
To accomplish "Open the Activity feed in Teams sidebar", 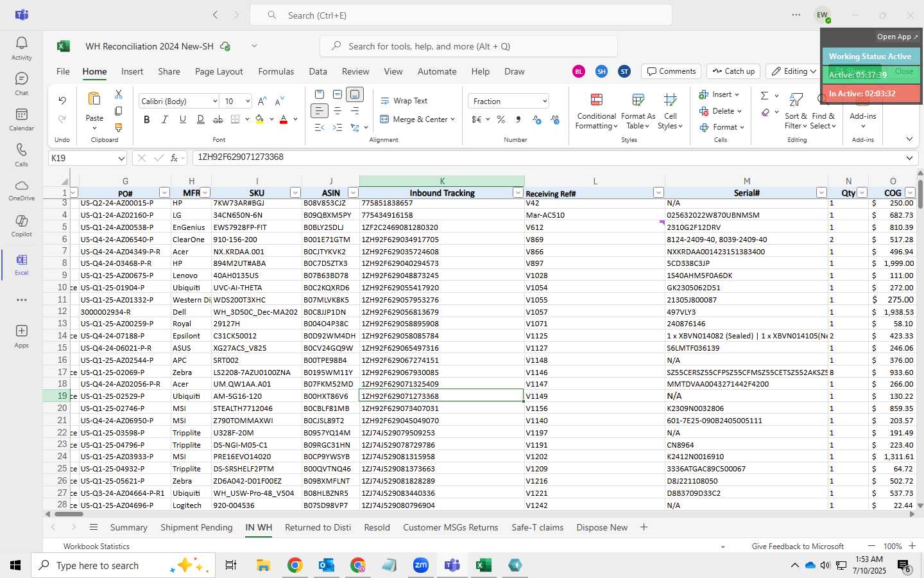I will (21, 48).
